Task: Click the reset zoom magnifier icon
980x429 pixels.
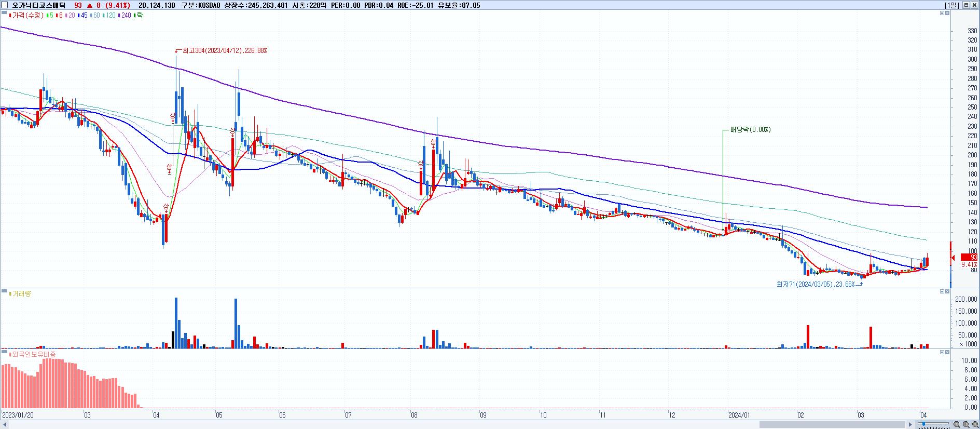Action: click(x=975, y=424)
